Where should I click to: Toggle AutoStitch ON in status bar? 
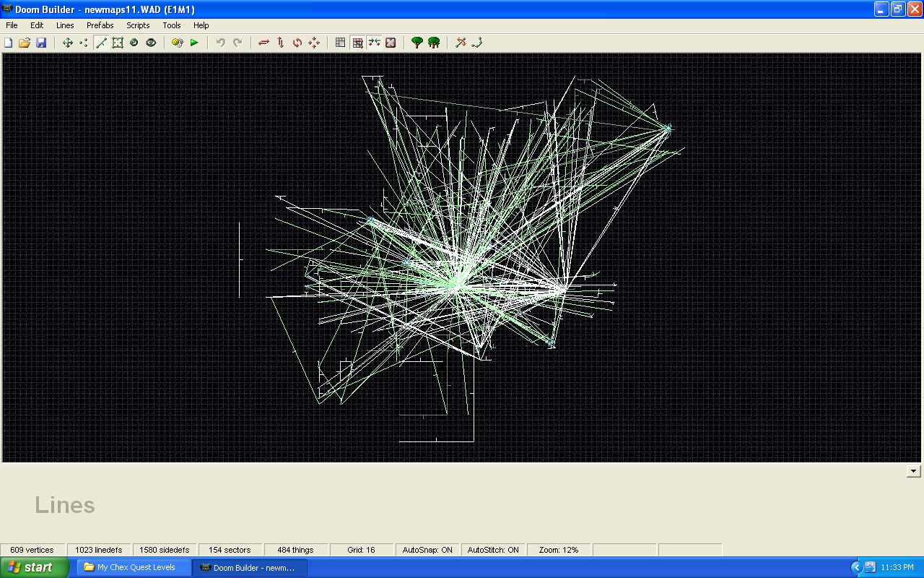click(x=493, y=550)
